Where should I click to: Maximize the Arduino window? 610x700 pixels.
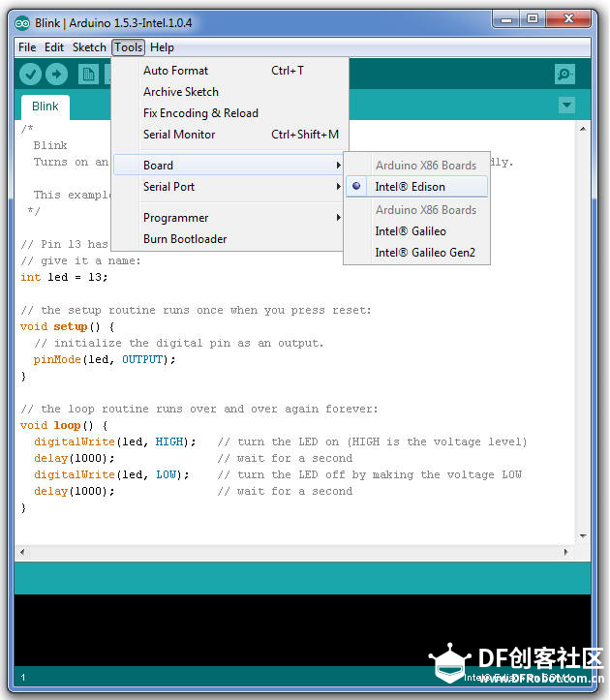pos(533,19)
